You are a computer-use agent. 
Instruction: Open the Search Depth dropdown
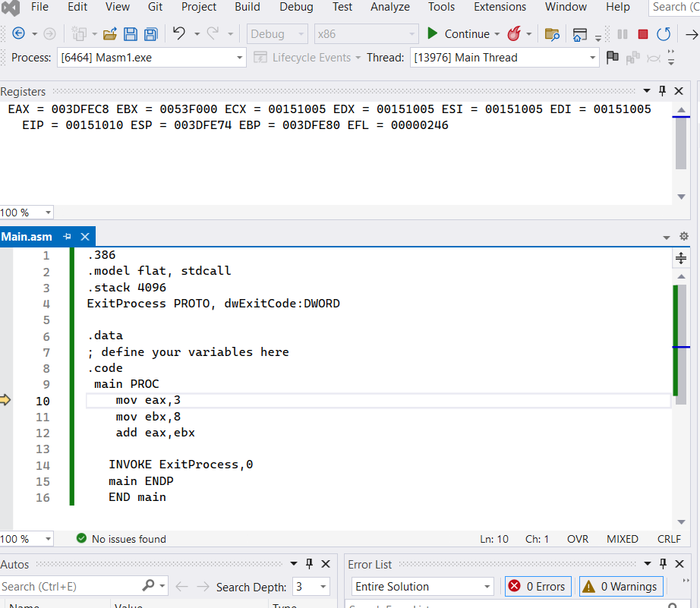[311, 587]
